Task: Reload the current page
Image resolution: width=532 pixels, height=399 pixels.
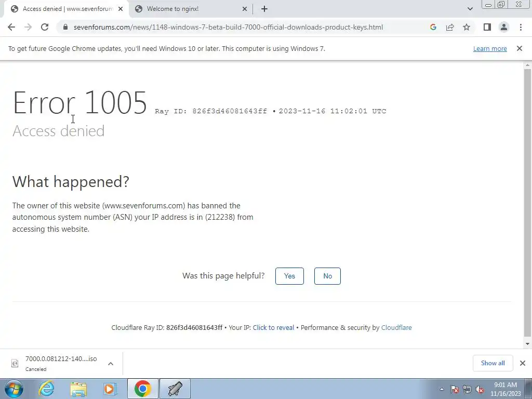Action: (x=45, y=27)
